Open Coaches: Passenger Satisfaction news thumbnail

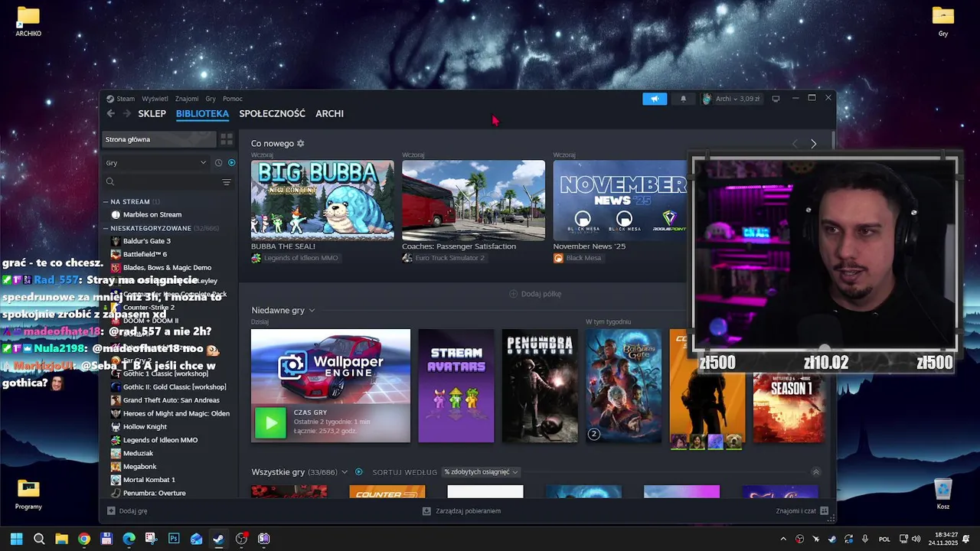473,200
